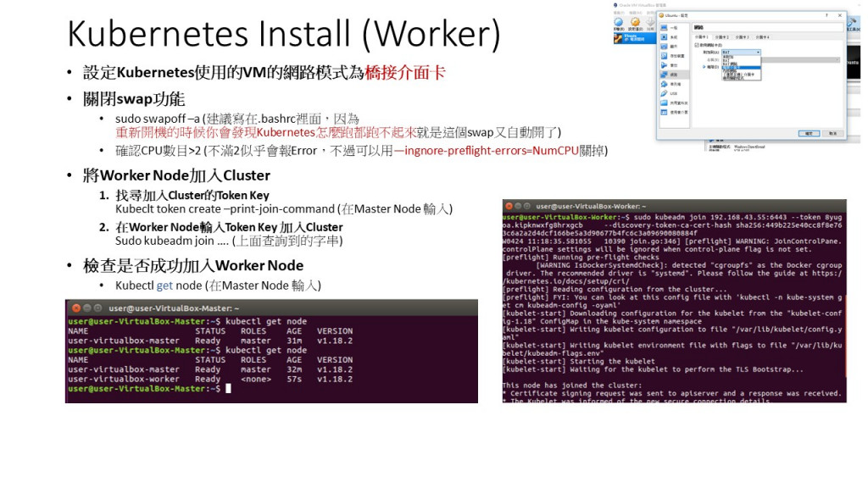This screenshot has height=488, width=868.
Task: Maximize the Worker terminal window
Action: click(527, 206)
